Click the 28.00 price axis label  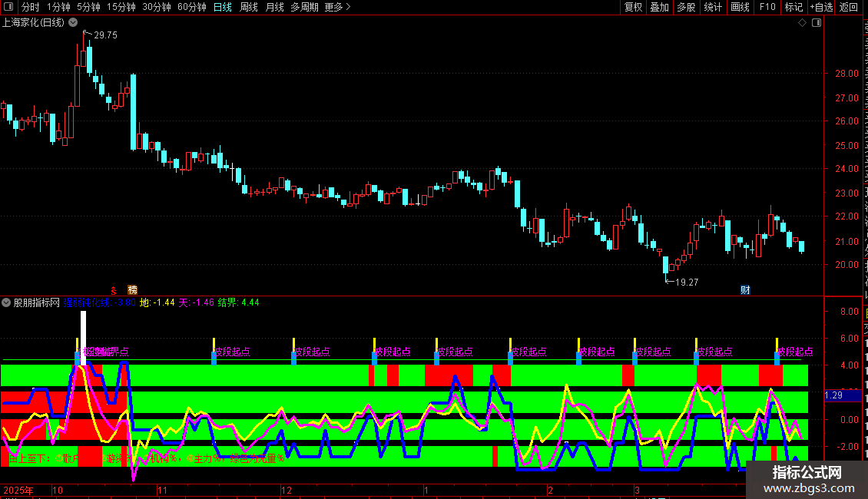pos(846,74)
